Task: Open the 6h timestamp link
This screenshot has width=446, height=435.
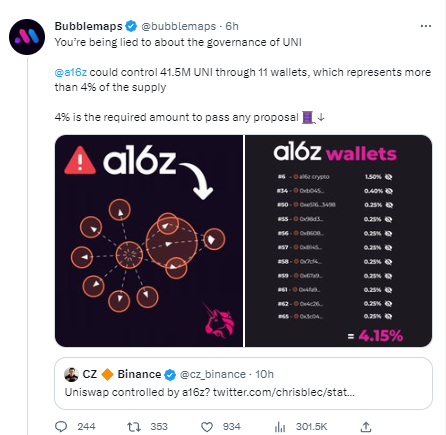Action: coord(232,26)
